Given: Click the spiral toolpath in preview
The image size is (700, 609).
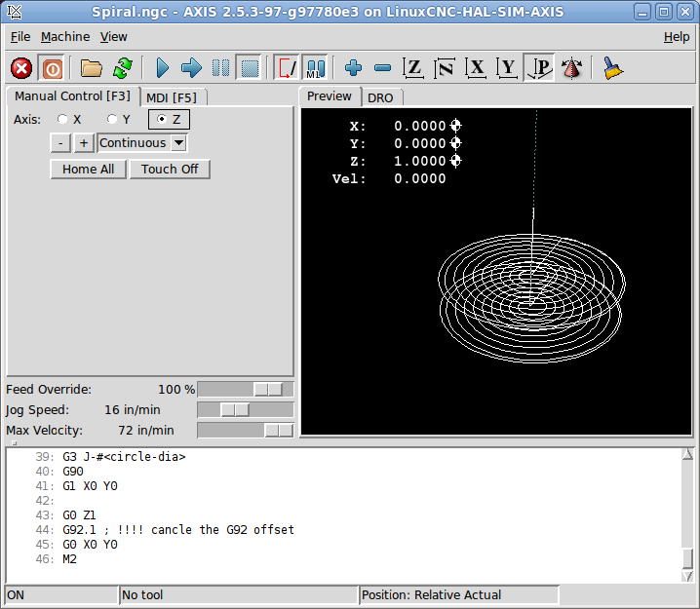Looking at the screenshot, I should (531, 298).
